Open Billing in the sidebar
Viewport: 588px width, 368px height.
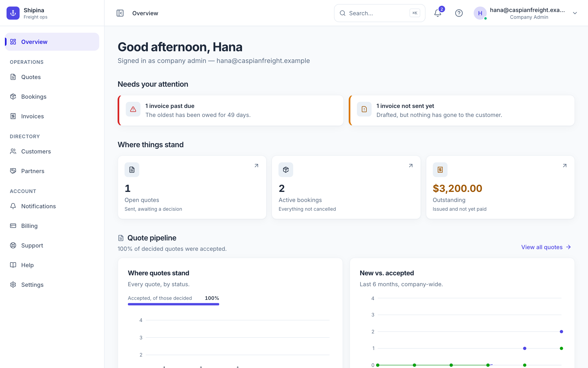click(x=52, y=226)
